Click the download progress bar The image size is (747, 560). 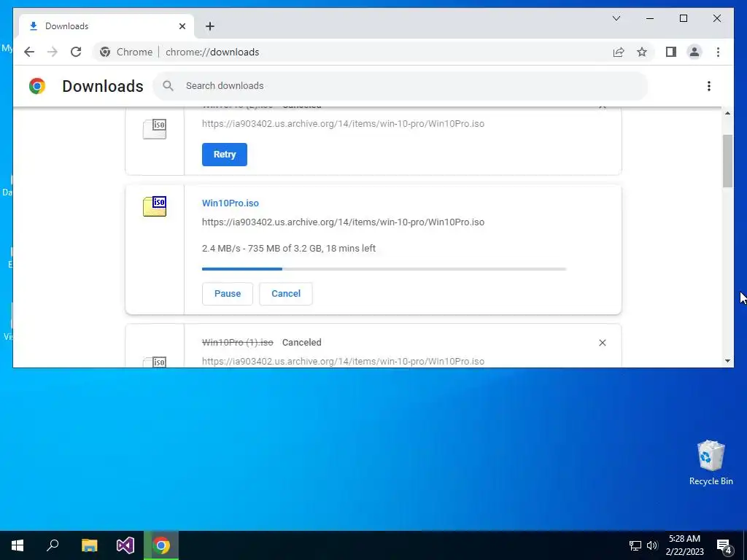(x=384, y=269)
